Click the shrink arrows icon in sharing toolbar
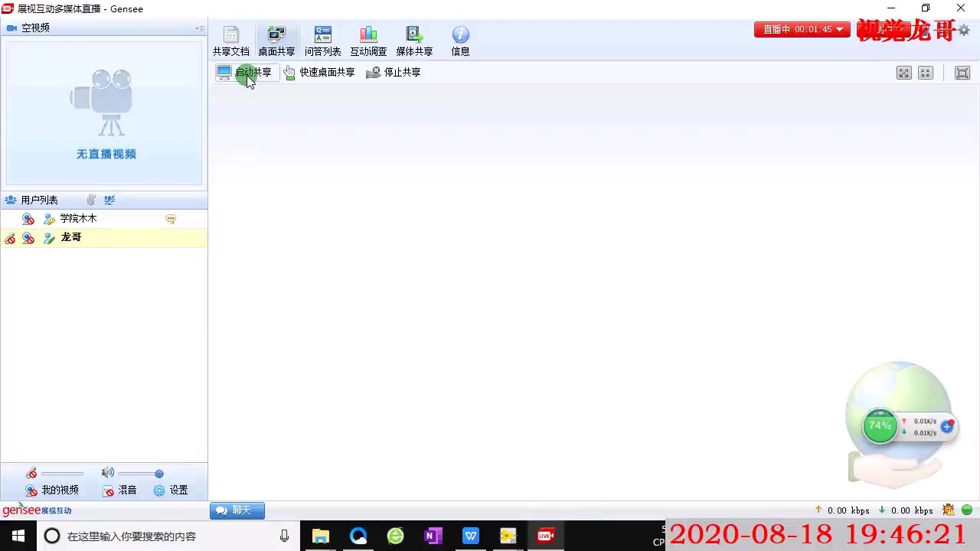This screenshot has height=551, width=980. coord(926,73)
